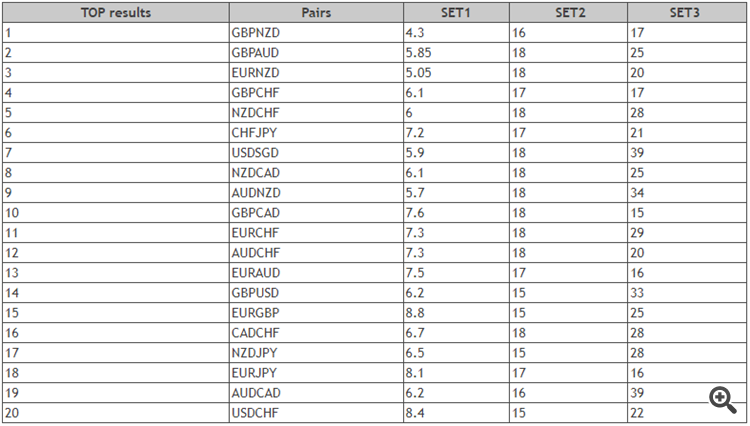The image size is (750, 426).
Task: Click the SET1 column header
Action: [455, 13]
